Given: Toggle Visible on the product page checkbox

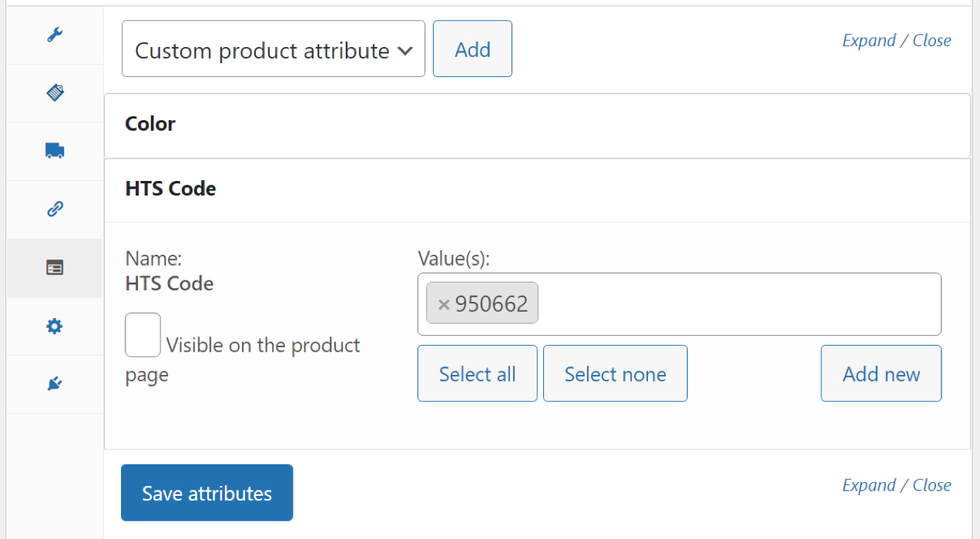Looking at the screenshot, I should (x=143, y=335).
